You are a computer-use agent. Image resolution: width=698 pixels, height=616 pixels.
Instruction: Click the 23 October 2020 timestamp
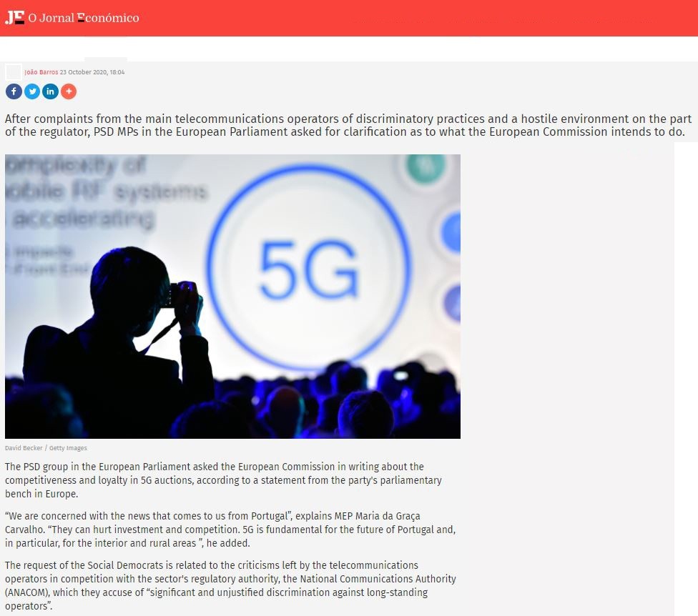point(92,72)
